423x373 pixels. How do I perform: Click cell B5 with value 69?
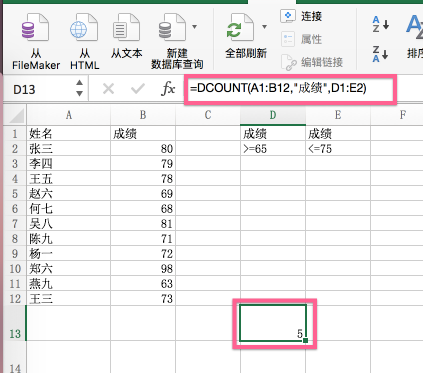coord(143,193)
